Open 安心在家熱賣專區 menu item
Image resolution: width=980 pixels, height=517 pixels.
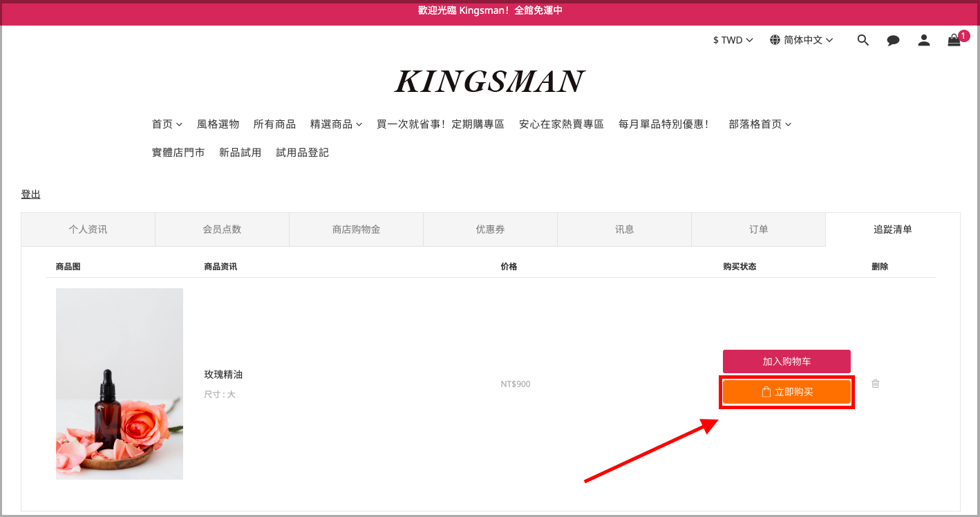pyautogui.click(x=561, y=124)
